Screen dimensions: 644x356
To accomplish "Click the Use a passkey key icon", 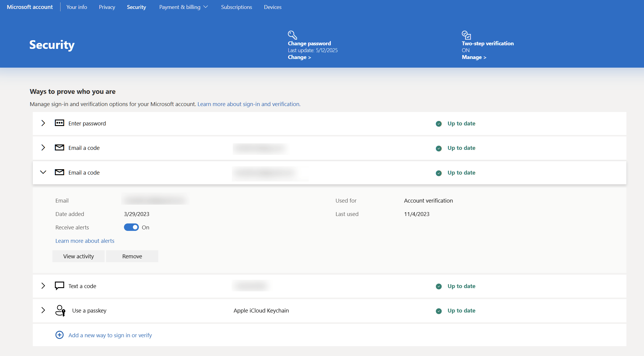I will pos(60,310).
